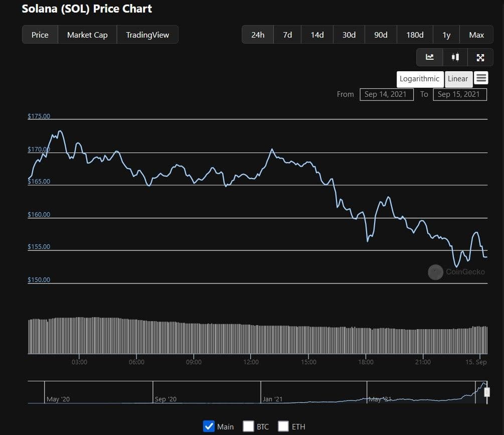Enable the BTC comparison checkbox
This screenshot has width=504, height=435.
pos(248,426)
